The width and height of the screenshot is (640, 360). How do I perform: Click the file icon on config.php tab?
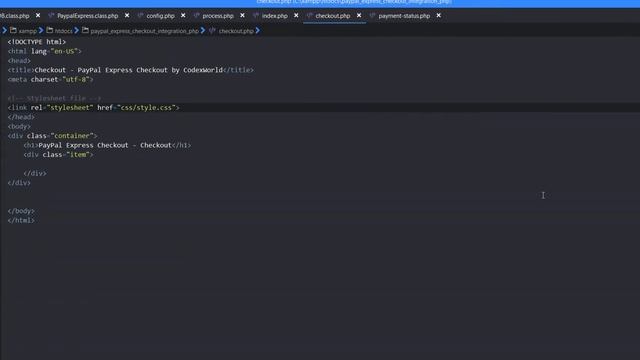pyautogui.click(x=140, y=16)
